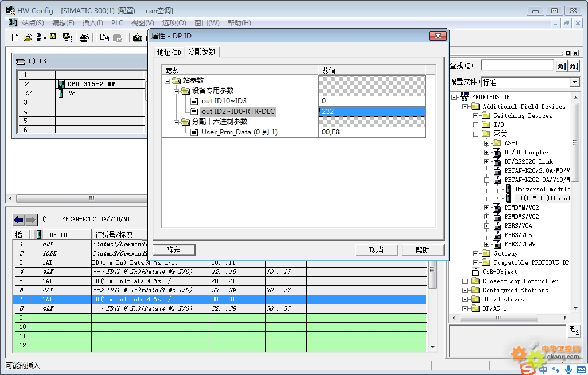Select the 16DX Status2/Command2 row

(81, 253)
